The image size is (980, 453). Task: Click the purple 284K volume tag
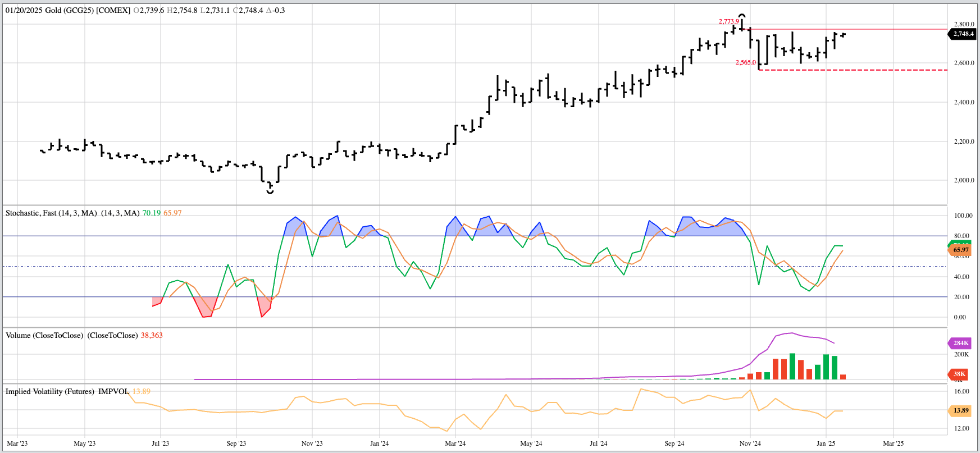(960, 343)
